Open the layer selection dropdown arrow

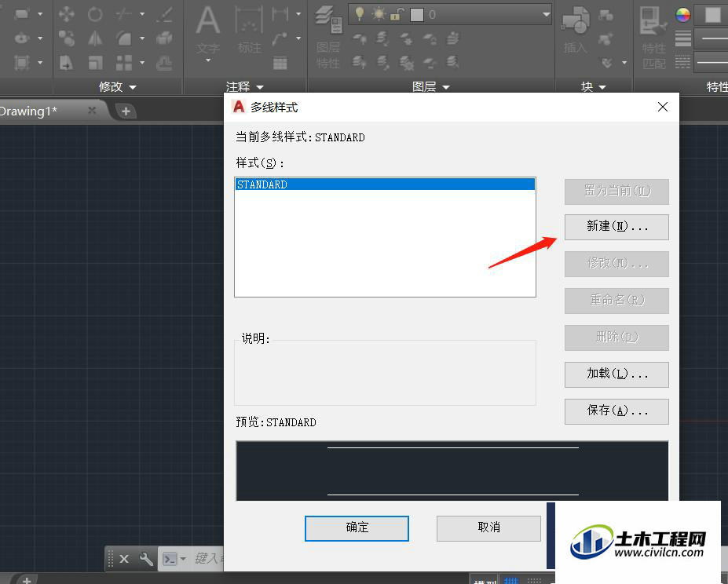click(547, 15)
